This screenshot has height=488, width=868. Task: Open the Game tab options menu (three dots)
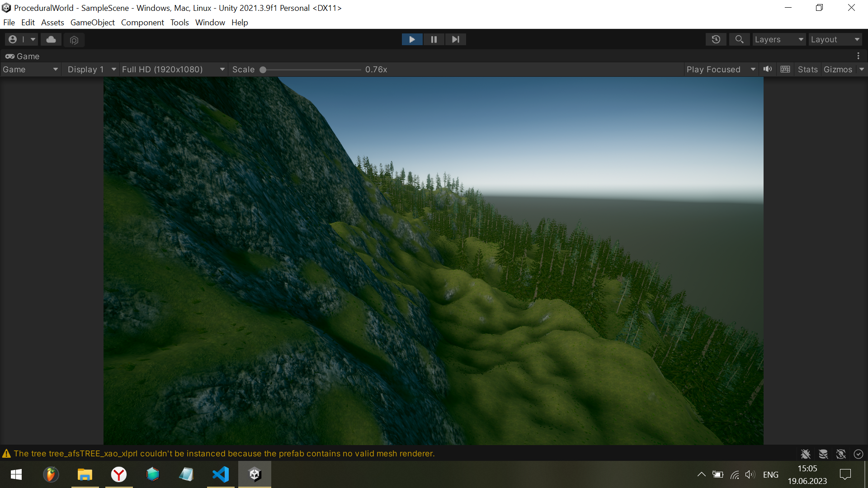click(858, 56)
